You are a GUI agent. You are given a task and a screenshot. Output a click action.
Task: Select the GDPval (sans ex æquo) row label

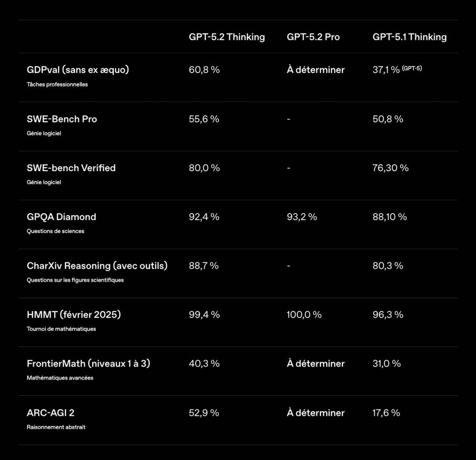pos(78,70)
